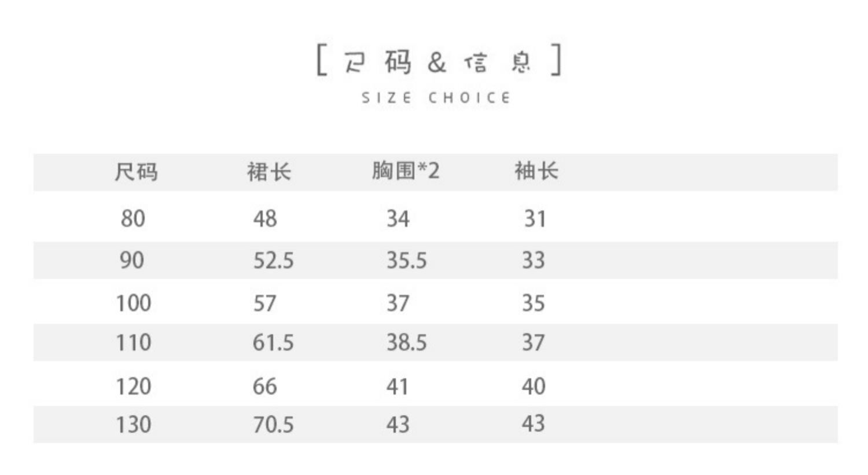Select the 胸围*2 column header
The height and width of the screenshot is (475, 868).
tap(406, 171)
